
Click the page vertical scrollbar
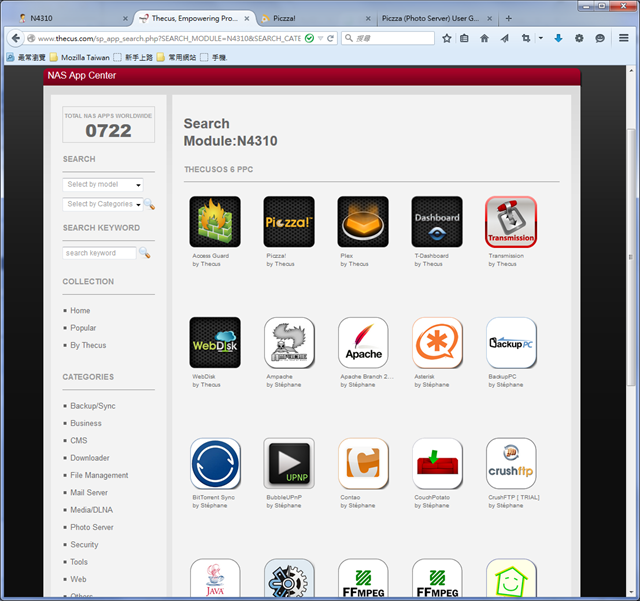click(631, 257)
